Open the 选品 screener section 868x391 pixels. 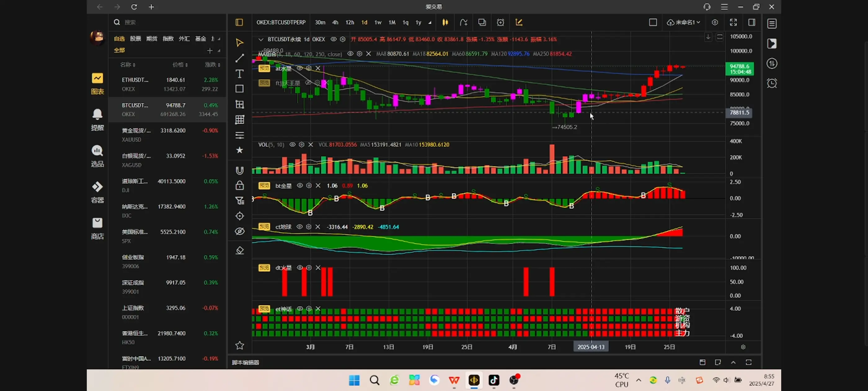(97, 156)
